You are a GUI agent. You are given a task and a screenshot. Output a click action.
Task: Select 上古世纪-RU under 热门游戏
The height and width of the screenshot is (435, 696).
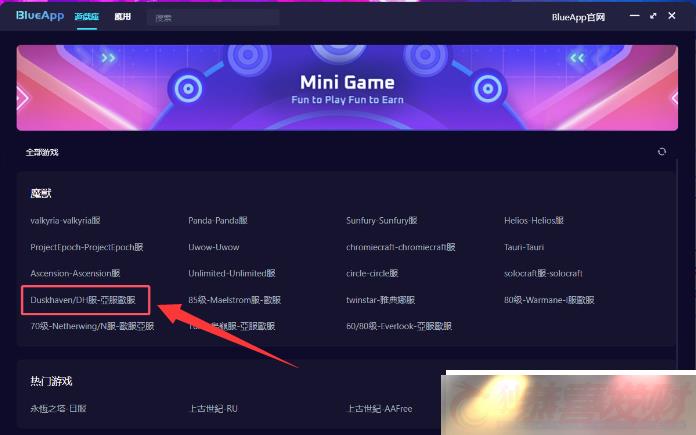click(x=214, y=408)
